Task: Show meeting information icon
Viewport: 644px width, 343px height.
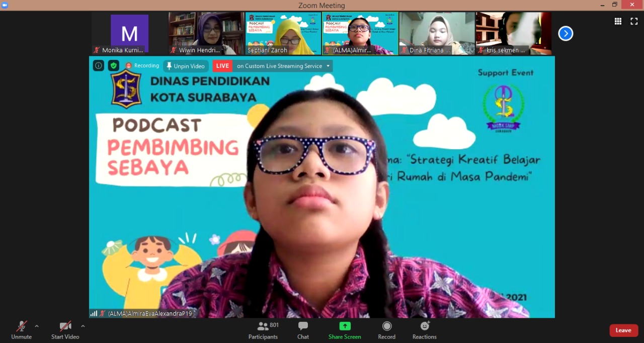Action: tap(99, 65)
